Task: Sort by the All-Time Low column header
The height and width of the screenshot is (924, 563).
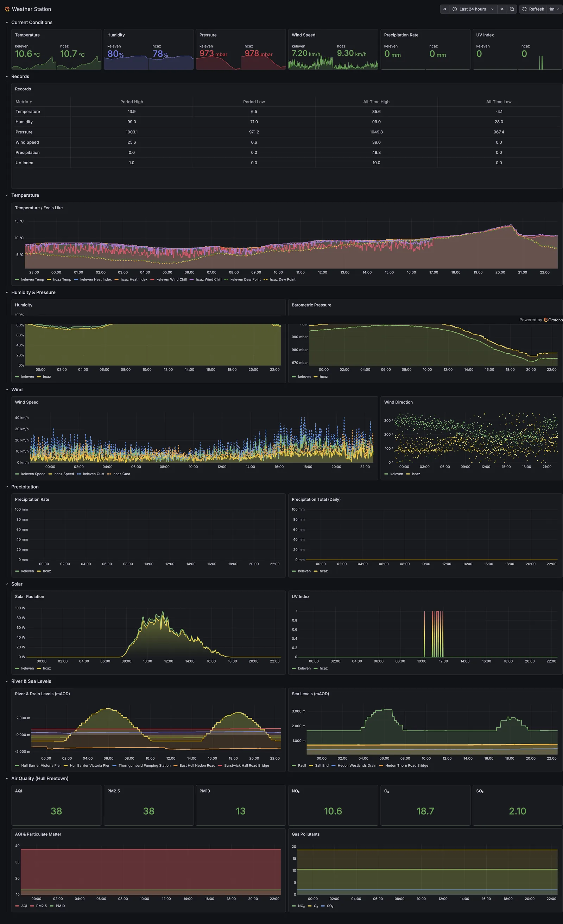Action: tap(499, 102)
